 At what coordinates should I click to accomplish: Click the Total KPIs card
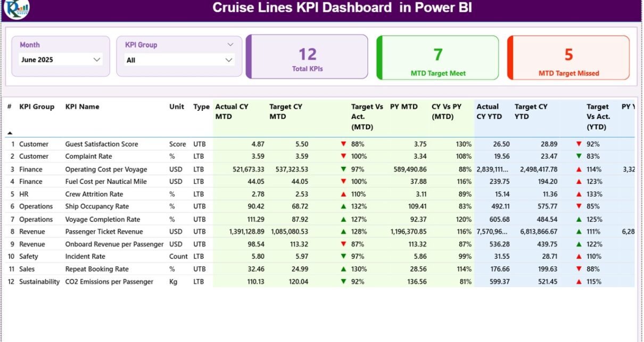(307, 57)
